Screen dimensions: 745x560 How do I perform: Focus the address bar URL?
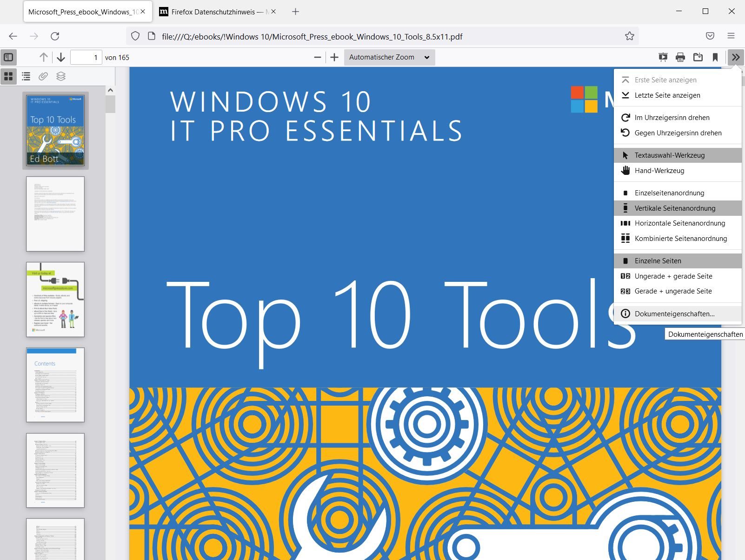[x=312, y=37]
